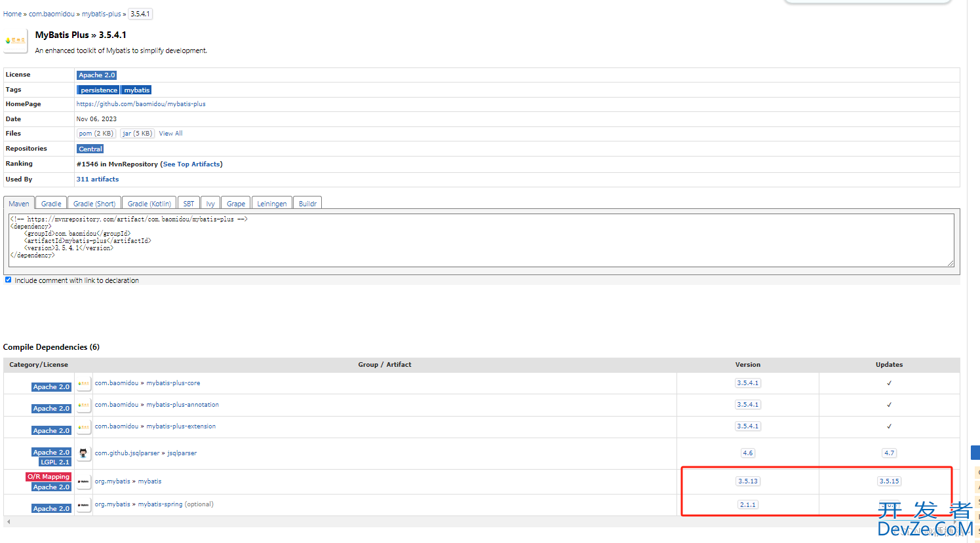The width and height of the screenshot is (980, 543).
Task: Click the persistence tag
Action: coord(99,90)
